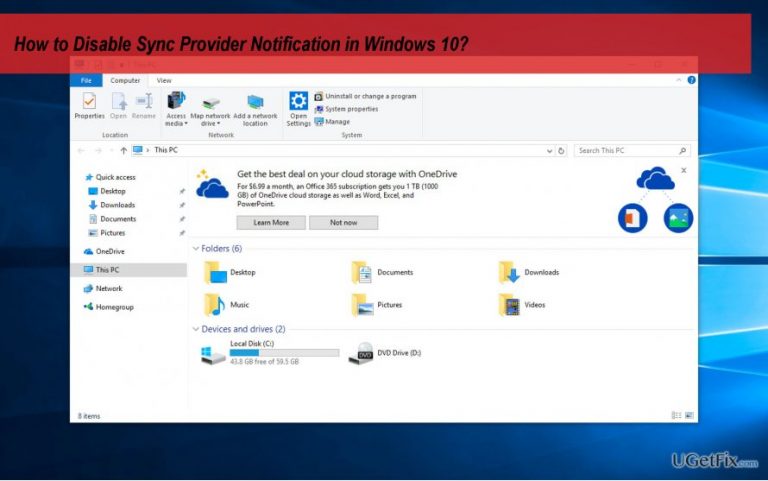Select Quick access in the navigation pane
768x481 pixels.
pyautogui.click(x=111, y=177)
